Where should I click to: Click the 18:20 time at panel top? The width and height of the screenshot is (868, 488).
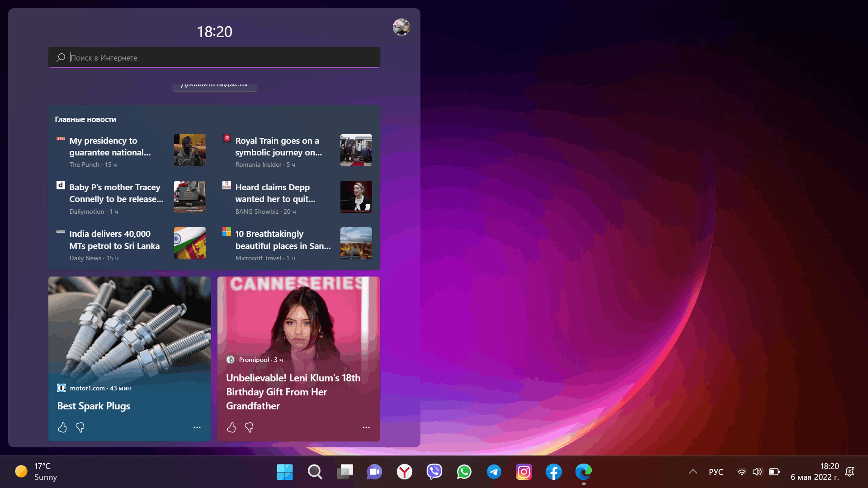pyautogui.click(x=214, y=32)
